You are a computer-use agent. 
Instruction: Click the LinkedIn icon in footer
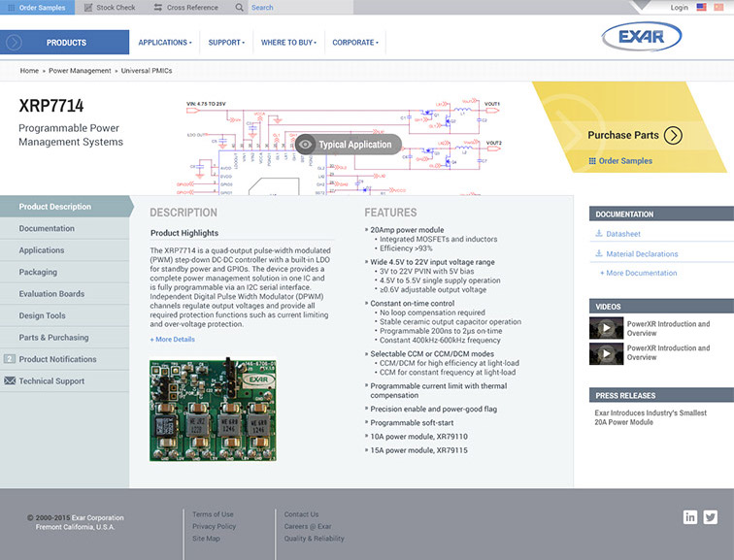coord(690,517)
